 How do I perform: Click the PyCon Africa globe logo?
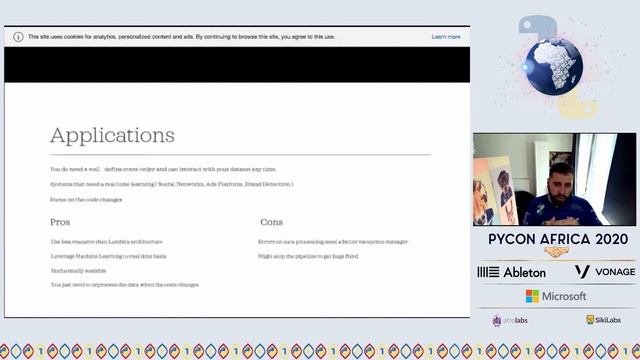point(554,67)
